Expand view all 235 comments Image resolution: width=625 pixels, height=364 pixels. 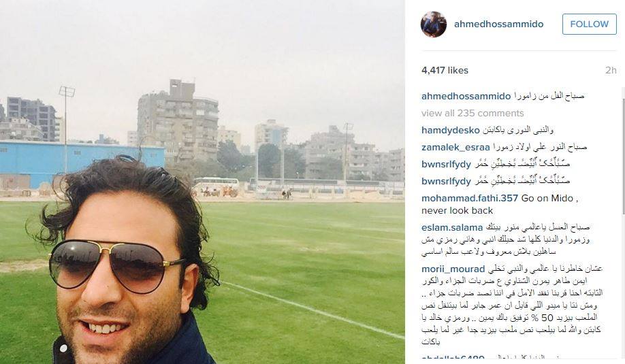[x=472, y=113]
